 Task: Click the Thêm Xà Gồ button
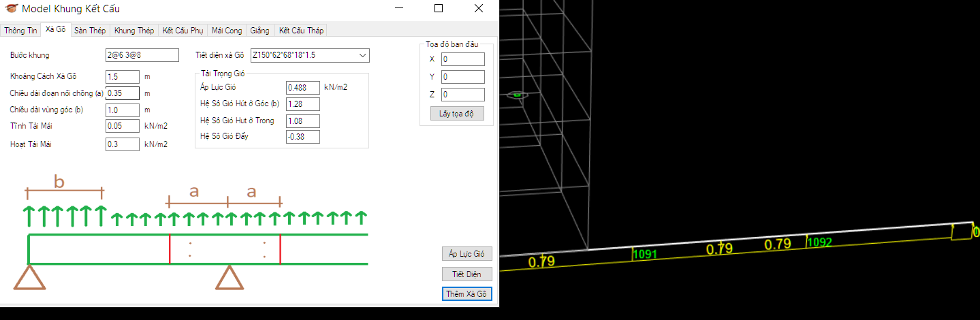coord(467,294)
